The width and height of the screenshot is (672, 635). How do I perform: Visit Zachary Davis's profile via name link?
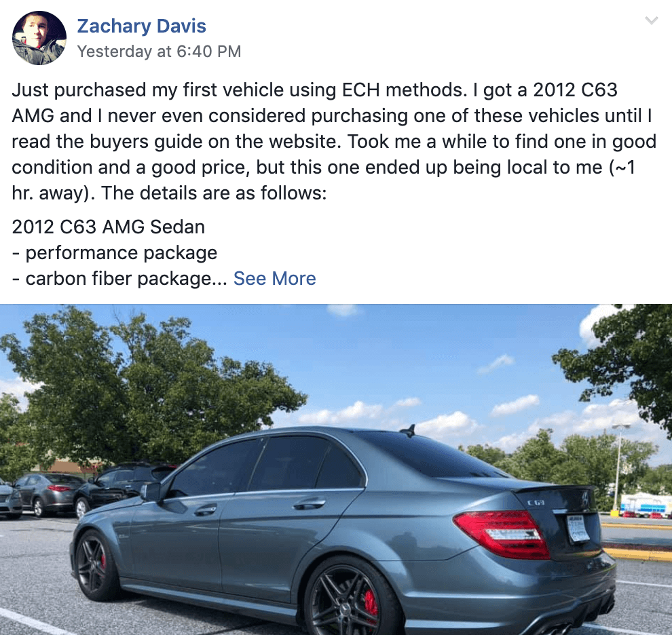[x=141, y=26]
